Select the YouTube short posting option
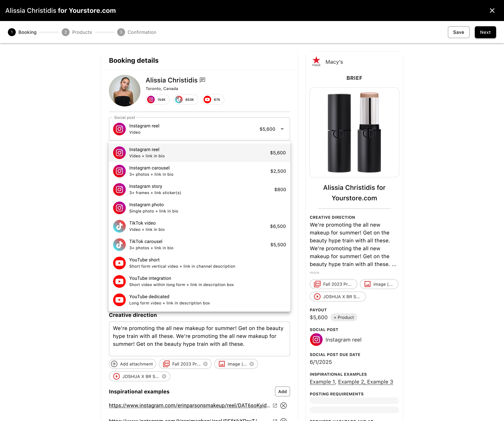This screenshot has height=421, width=504. click(x=199, y=263)
